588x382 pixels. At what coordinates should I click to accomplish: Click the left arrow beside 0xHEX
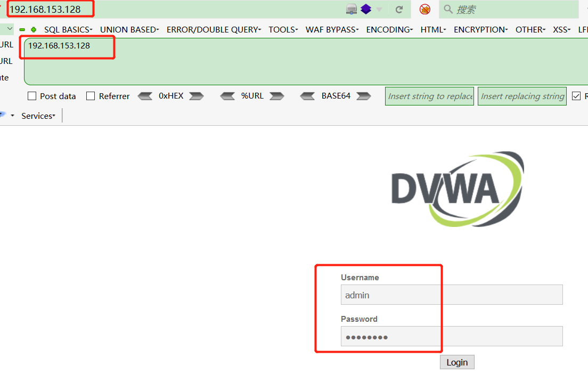click(145, 96)
